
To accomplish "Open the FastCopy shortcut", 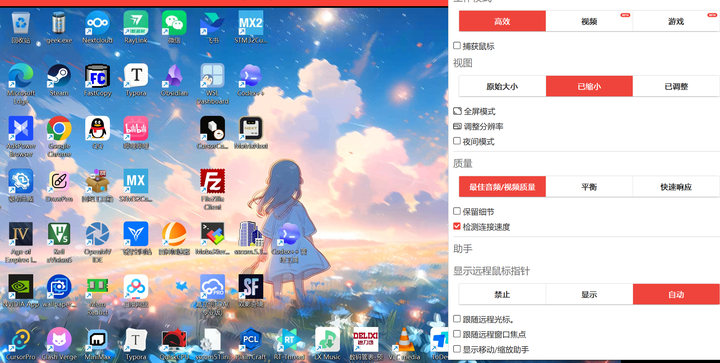I will tap(97, 76).
